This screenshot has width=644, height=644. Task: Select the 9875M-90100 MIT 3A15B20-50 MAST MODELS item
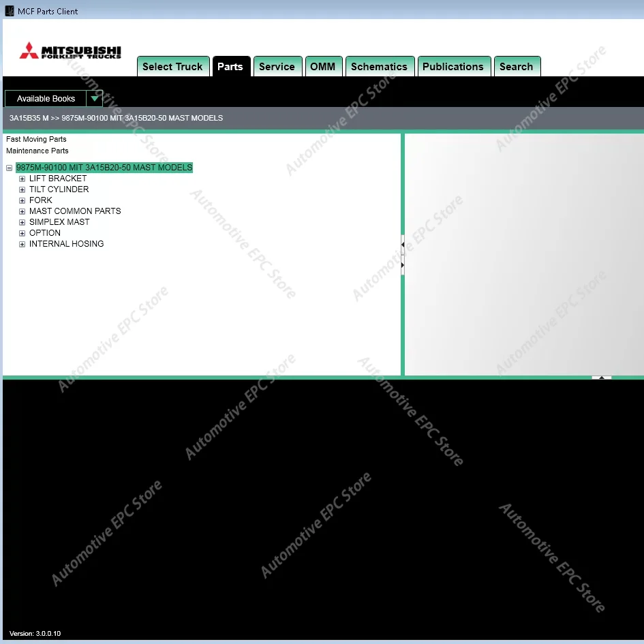coord(104,168)
